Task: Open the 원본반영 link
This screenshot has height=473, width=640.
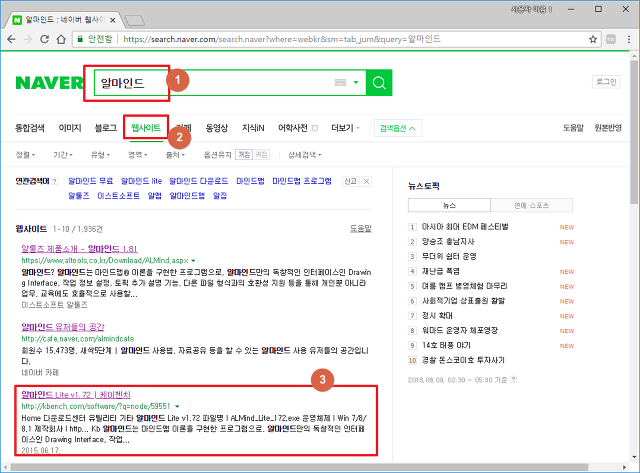Action: [x=608, y=128]
